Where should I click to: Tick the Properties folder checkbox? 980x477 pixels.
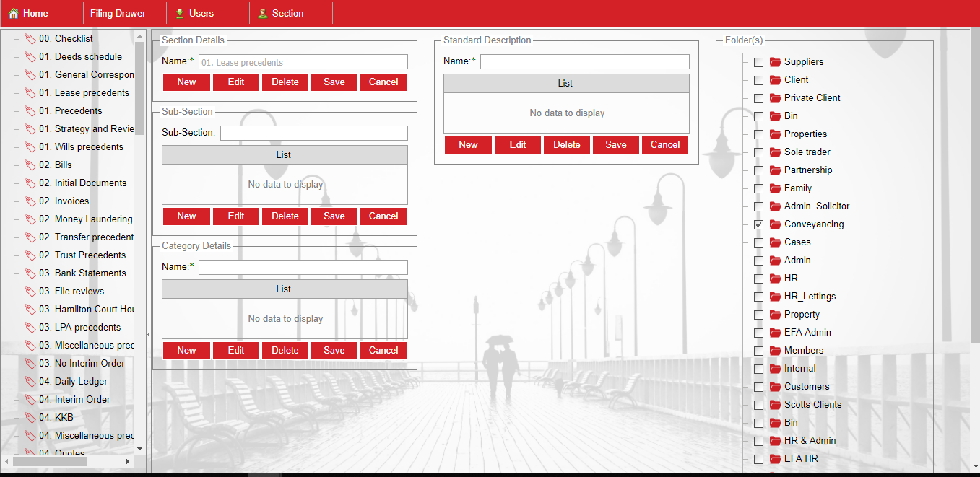pyautogui.click(x=758, y=134)
